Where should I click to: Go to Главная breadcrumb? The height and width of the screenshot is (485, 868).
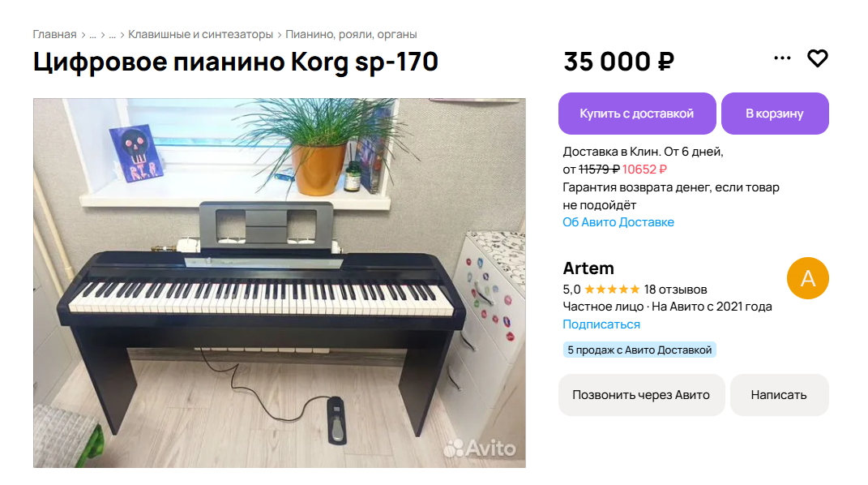[54, 34]
